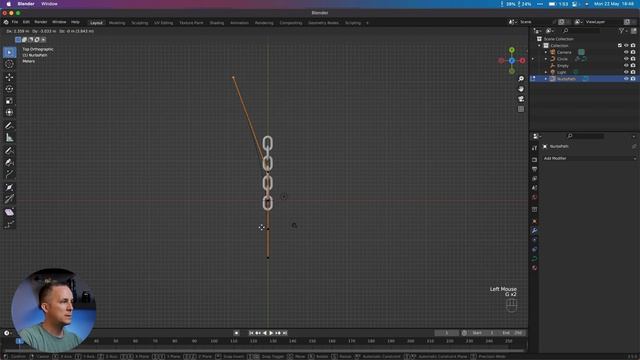Open Tool properties tab
Image resolution: width=640 pixels, height=360 pixels.
click(x=535, y=148)
